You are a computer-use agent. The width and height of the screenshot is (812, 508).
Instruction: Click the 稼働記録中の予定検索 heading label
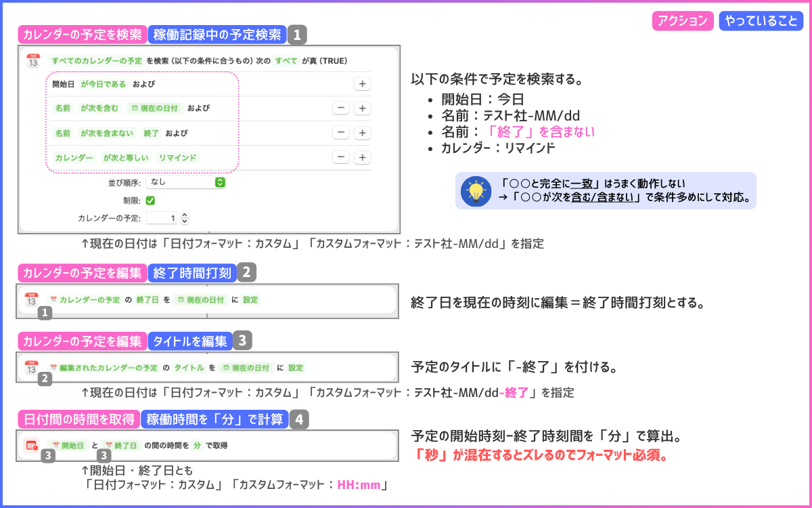point(217,35)
